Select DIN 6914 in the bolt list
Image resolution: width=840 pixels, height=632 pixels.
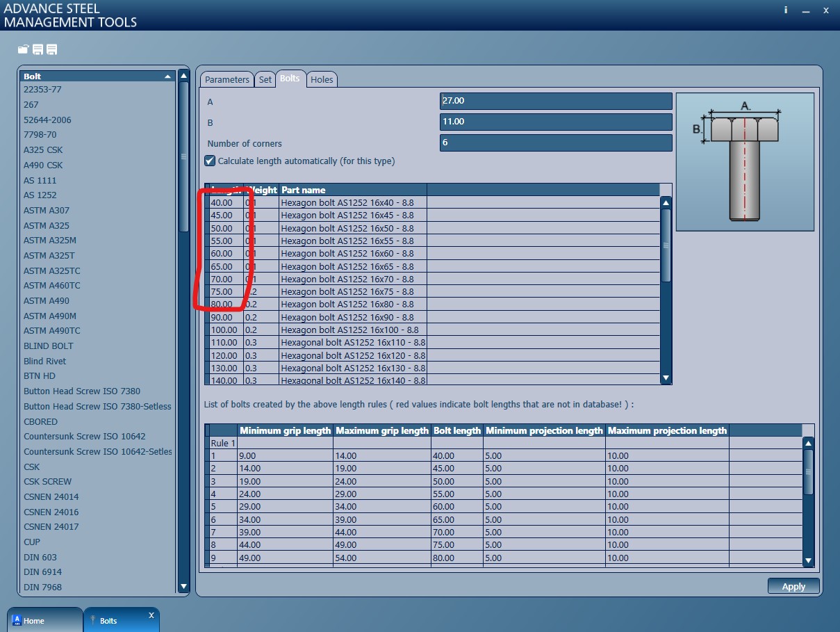click(x=42, y=572)
